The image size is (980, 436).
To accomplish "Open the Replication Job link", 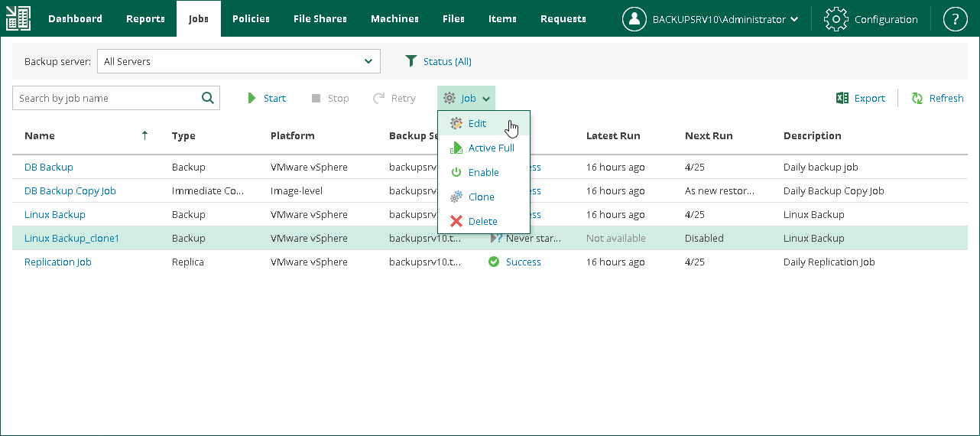I will pos(58,262).
